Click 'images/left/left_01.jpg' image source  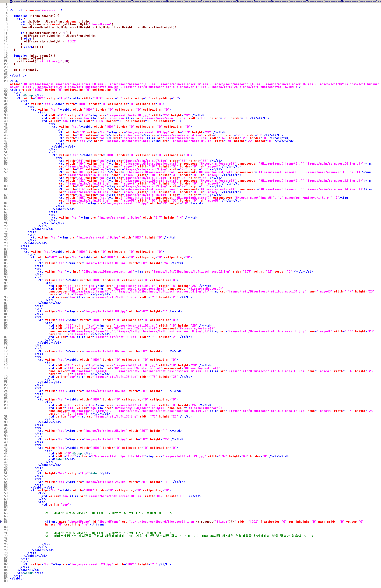[x=106, y=263]
